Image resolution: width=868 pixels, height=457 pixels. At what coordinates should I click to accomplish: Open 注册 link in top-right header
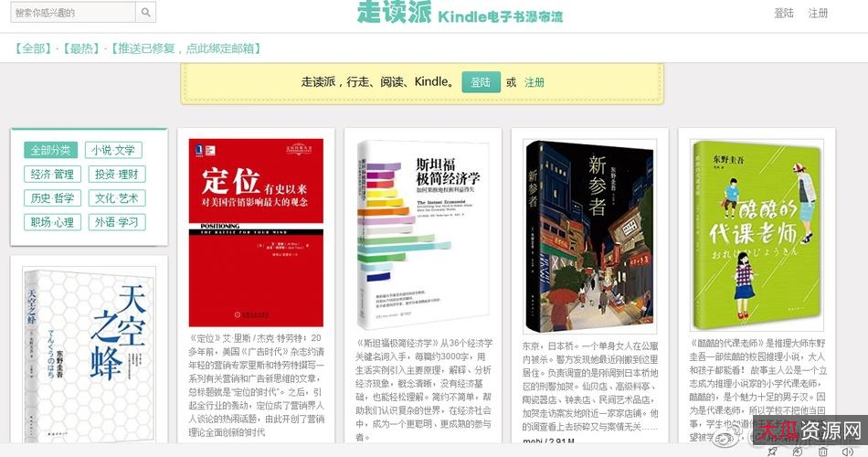(x=818, y=13)
